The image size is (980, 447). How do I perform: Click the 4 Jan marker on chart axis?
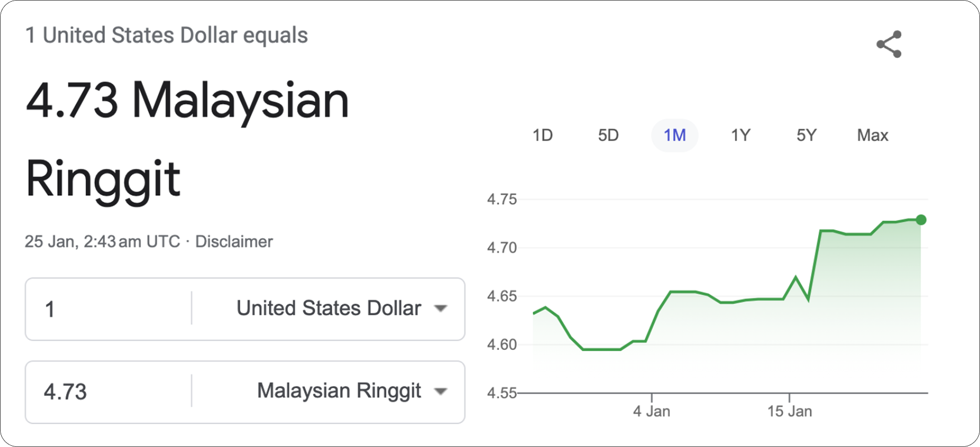tap(652, 411)
